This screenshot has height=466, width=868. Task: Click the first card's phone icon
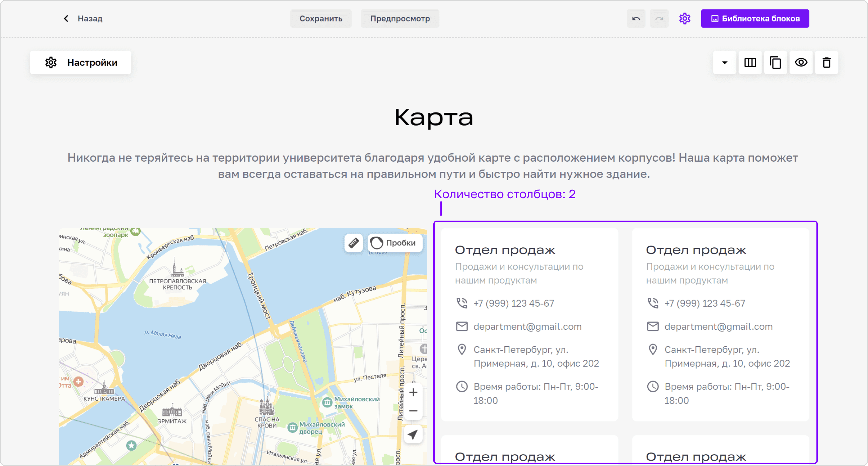462,303
